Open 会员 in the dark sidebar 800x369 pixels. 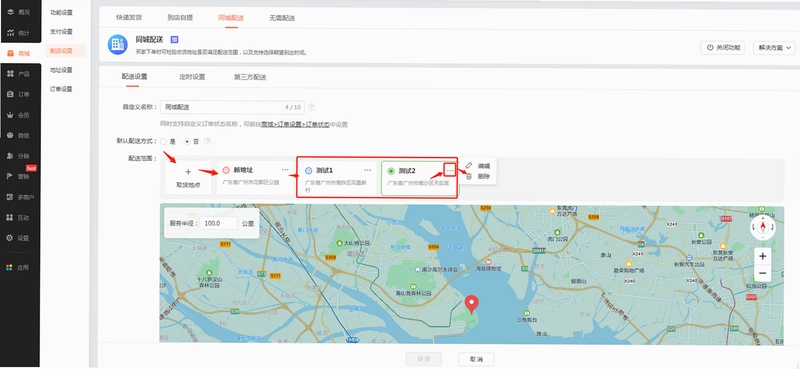coord(19,115)
